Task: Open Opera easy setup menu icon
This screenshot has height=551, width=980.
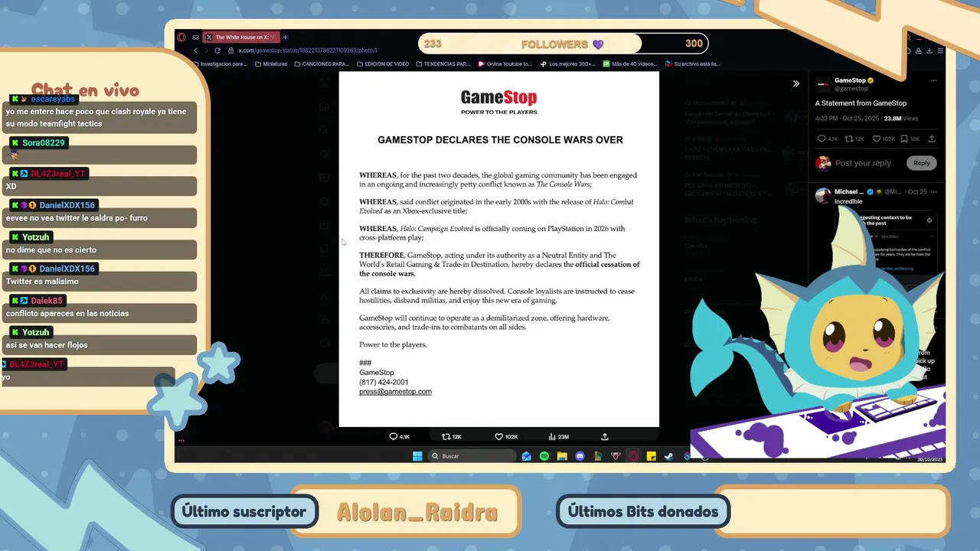Action: pos(941,51)
